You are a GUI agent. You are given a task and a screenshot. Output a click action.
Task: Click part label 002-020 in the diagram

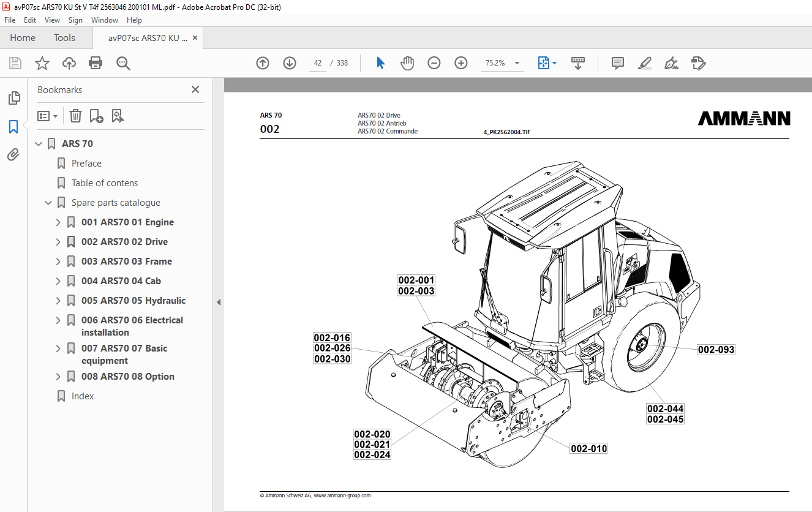click(x=372, y=434)
